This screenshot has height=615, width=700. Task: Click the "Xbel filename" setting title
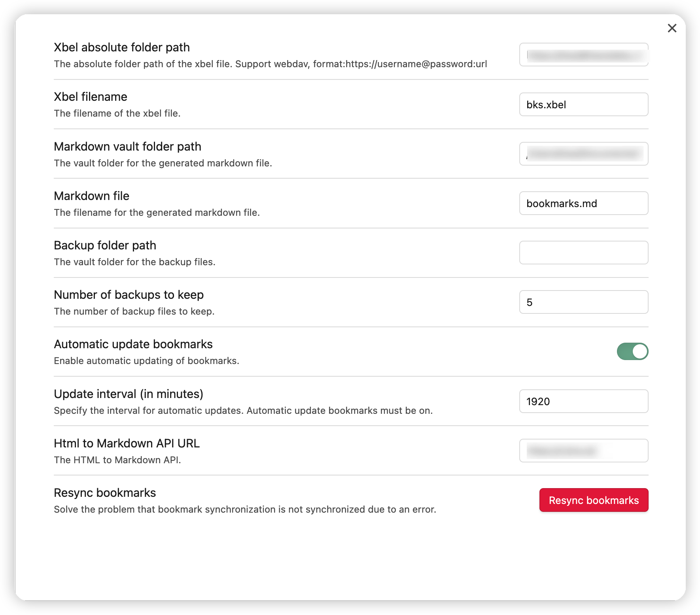click(91, 97)
